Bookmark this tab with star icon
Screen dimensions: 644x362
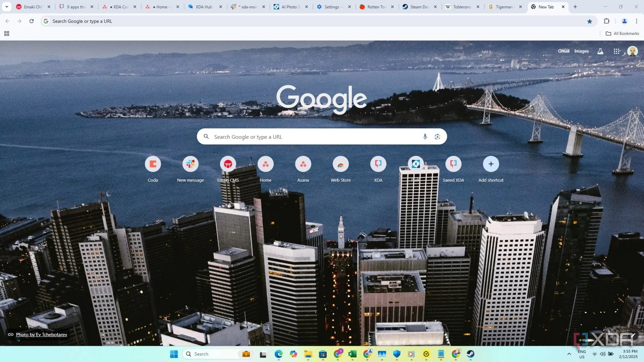click(x=590, y=21)
